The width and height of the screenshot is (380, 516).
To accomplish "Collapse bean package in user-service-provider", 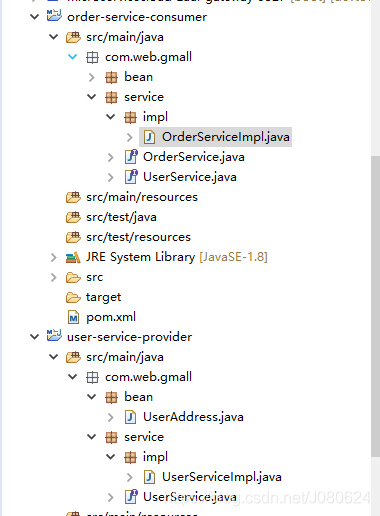I will click(92, 397).
